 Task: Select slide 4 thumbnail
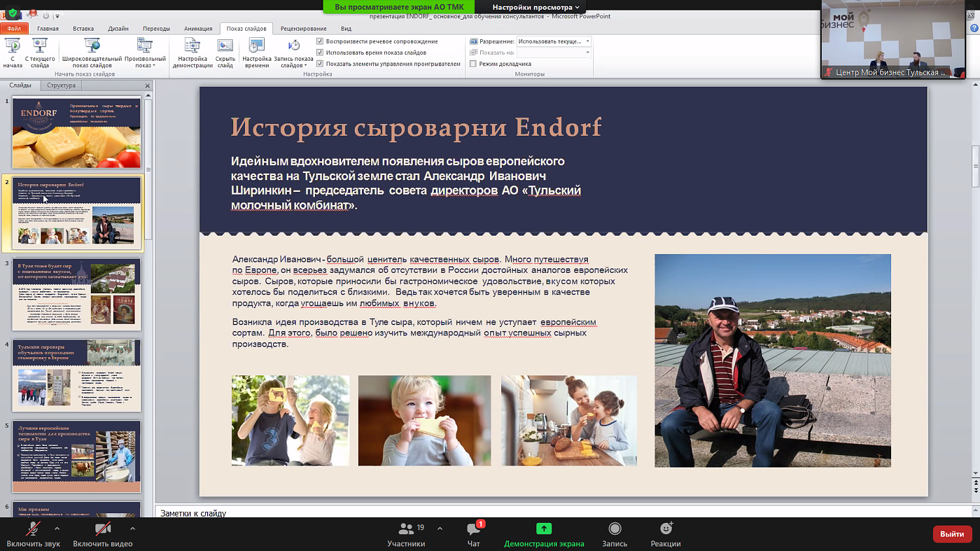tap(76, 375)
